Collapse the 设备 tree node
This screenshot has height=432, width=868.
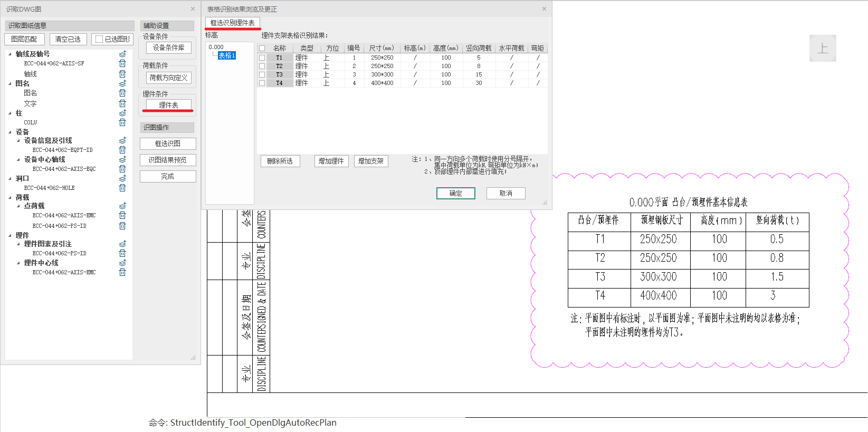point(10,132)
